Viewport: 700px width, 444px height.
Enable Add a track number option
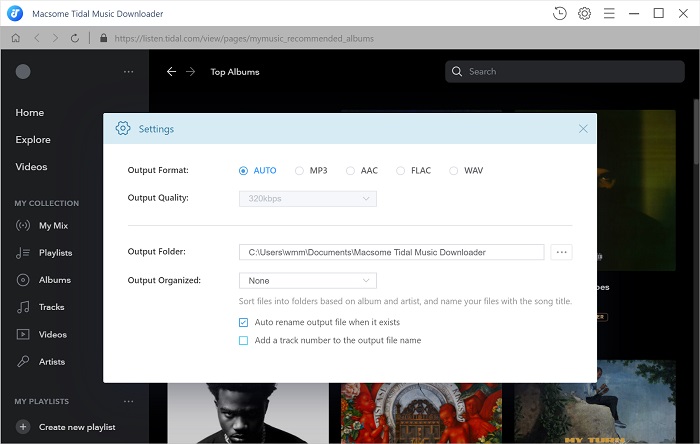click(x=243, y=340)
